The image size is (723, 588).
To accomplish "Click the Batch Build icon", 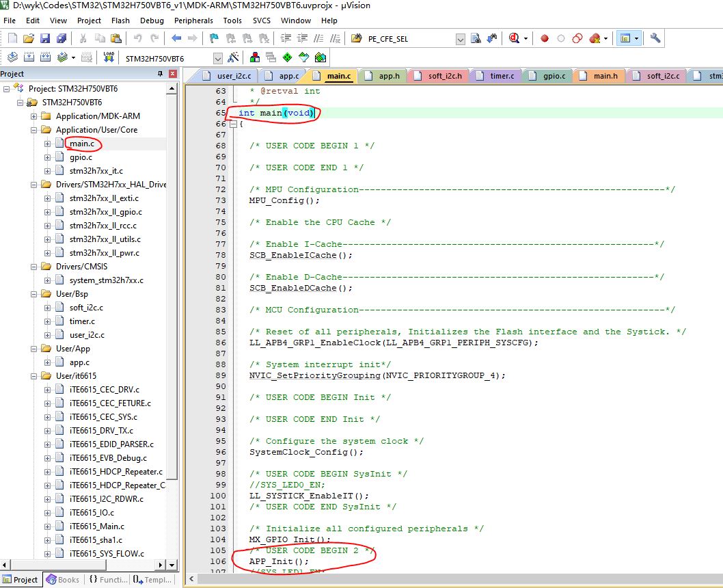I will click(62, 57).
